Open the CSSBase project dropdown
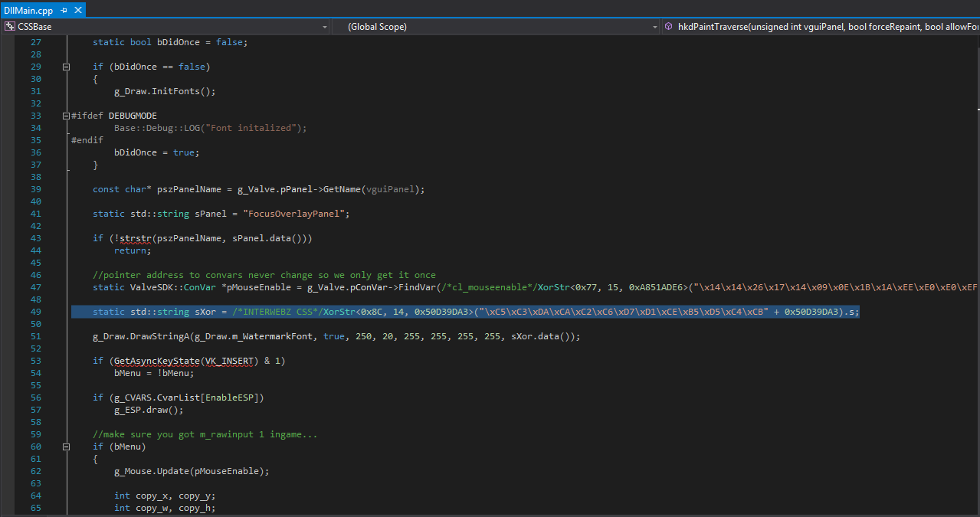 tap(166, 27)
